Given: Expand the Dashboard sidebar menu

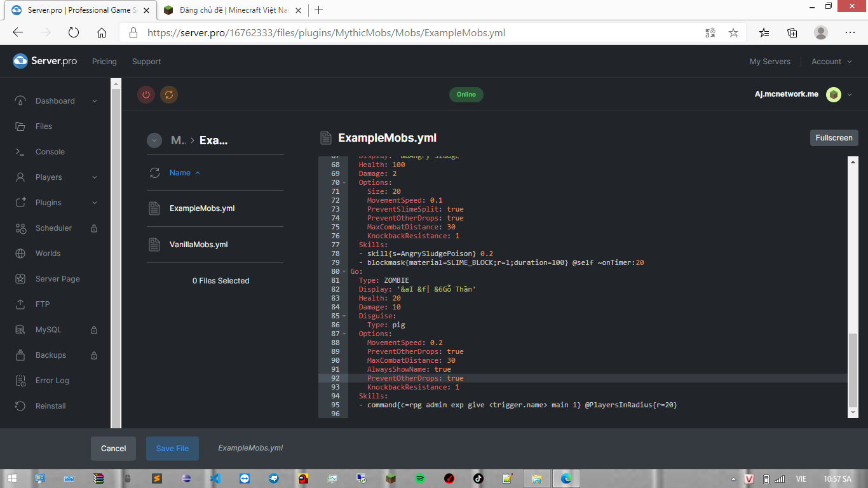Looking at the screenshot, I should [x=95, y=101].
